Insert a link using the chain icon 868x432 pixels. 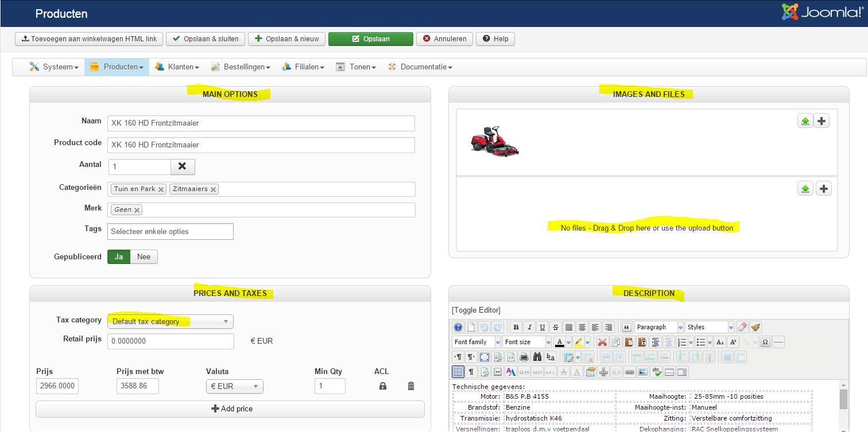(630, 372)
